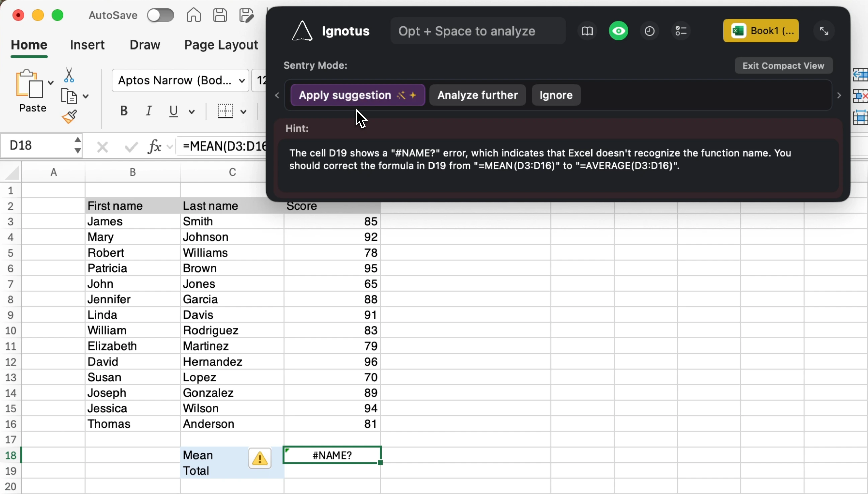Open the task list icon in Ignotus
The image size is (868, 494).
pos(680,31)
